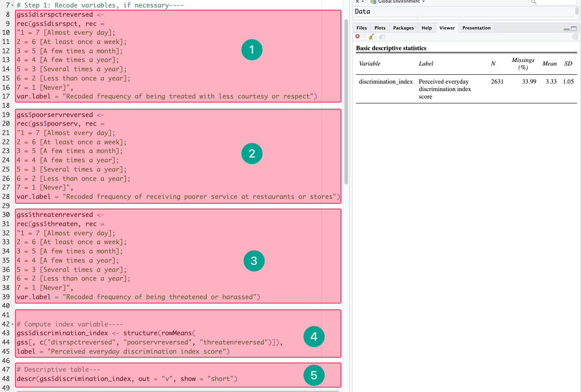
Task: Click the 'discrimination_index' table cell
Action: [386, 82]
